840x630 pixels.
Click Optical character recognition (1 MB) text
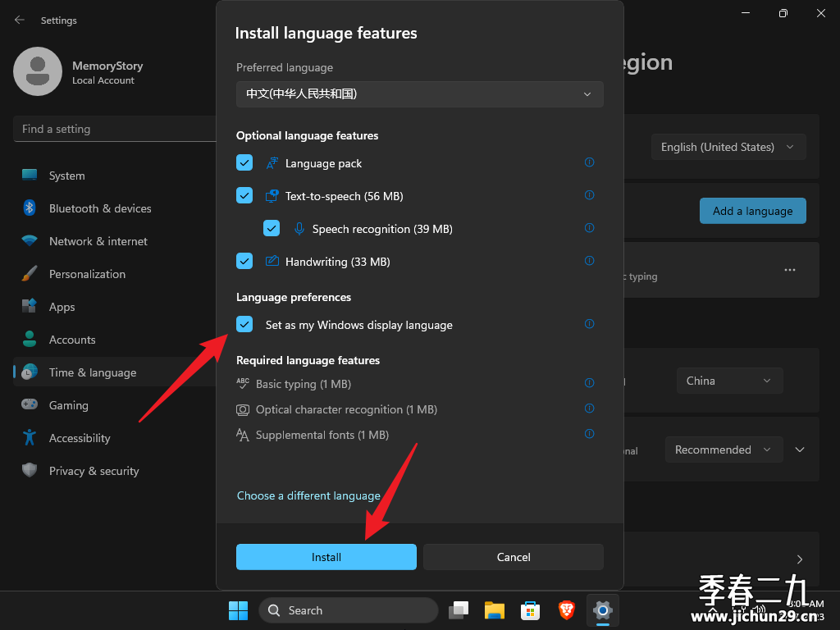(347, 409)
